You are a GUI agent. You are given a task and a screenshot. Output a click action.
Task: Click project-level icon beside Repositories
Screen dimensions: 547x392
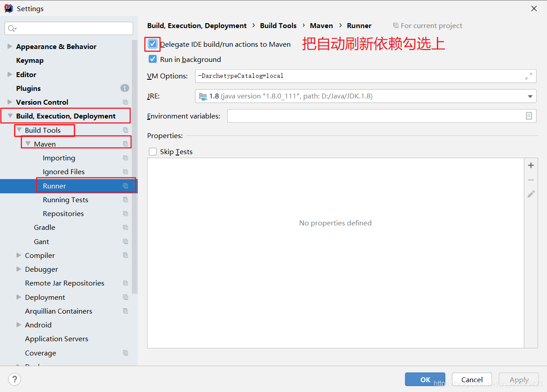pos(125,214)
